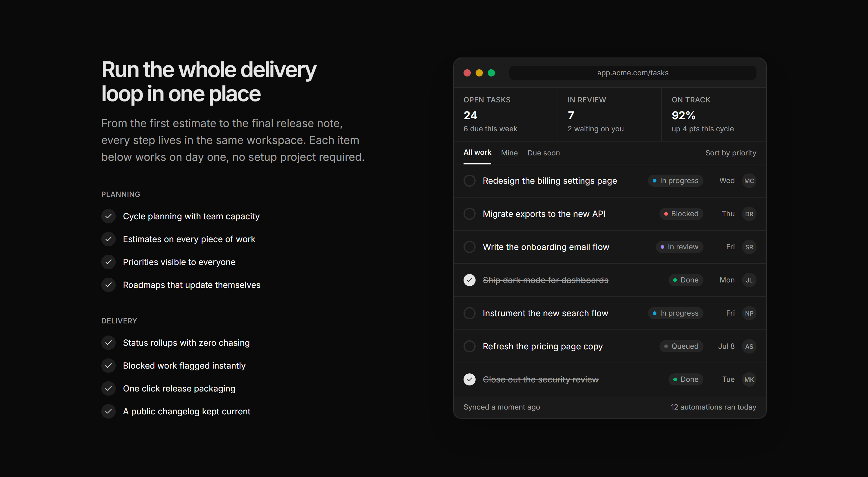The height and width of the screenshot is (477, 868).
Task: Click the DELIVERY section heading
Action: [119, 321]
